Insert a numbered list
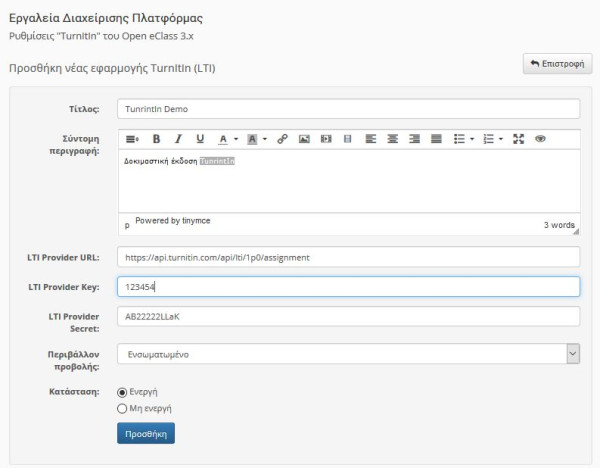600x468 pixels. pyautogui.click(x=488, y=139)
